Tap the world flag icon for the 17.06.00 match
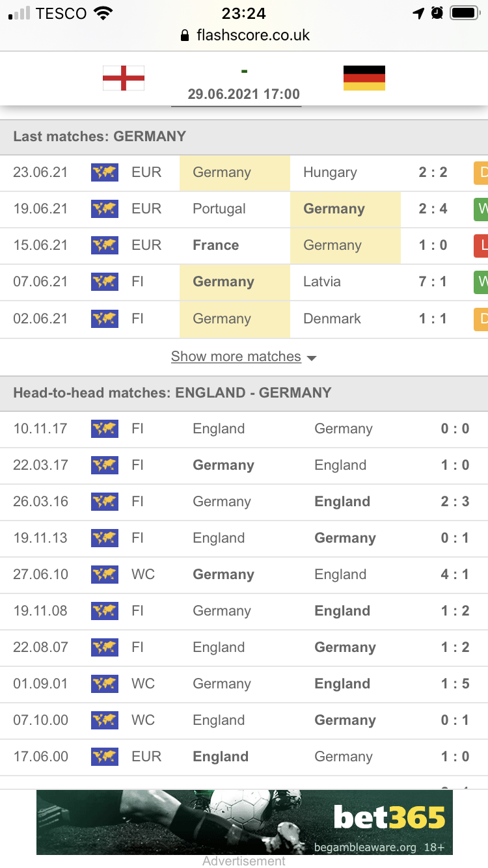Image resolution: width=488 pixels, height=868 pixels. coord(105,757)
